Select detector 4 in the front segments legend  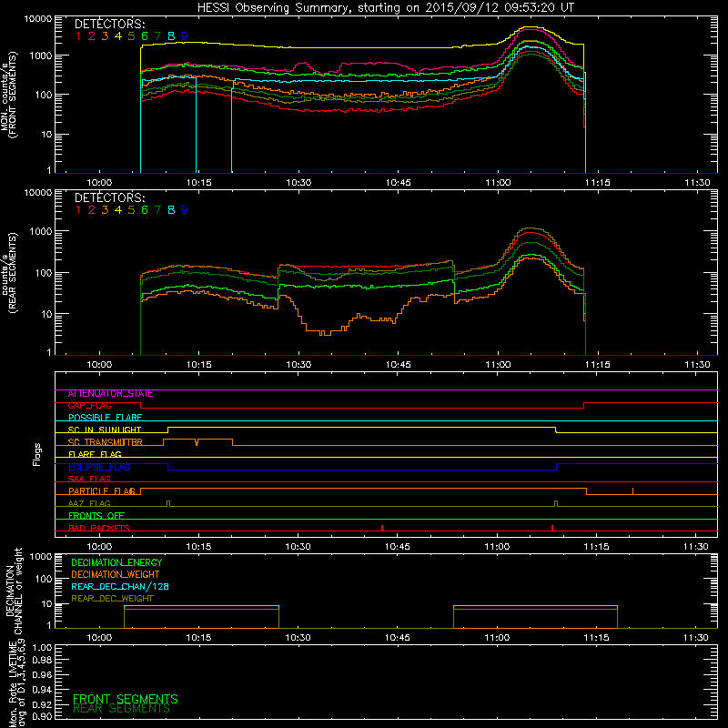point(118,36)
